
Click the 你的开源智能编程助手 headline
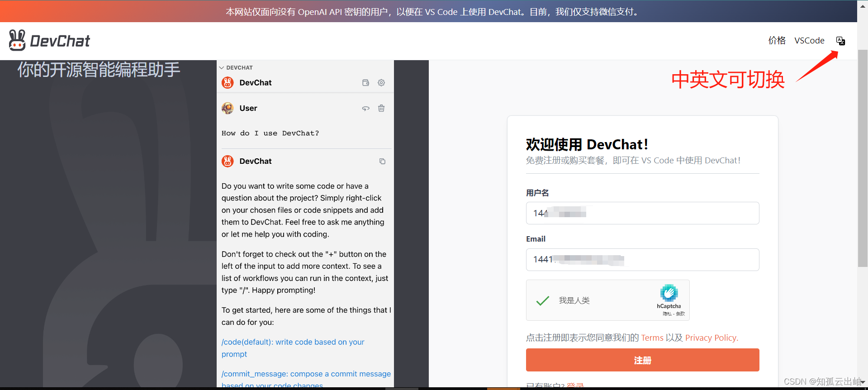[x=99, y=70]
